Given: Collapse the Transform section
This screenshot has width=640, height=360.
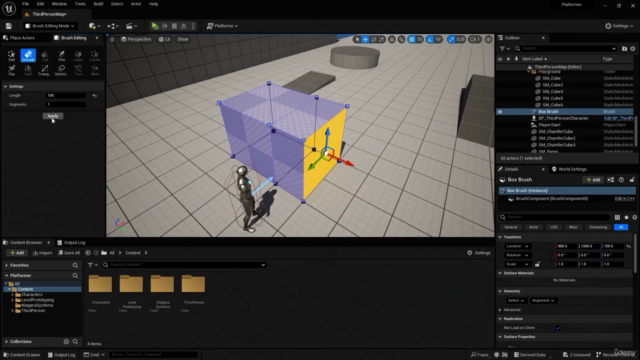Looking at the screenshot, I should [x=500, y=237].
